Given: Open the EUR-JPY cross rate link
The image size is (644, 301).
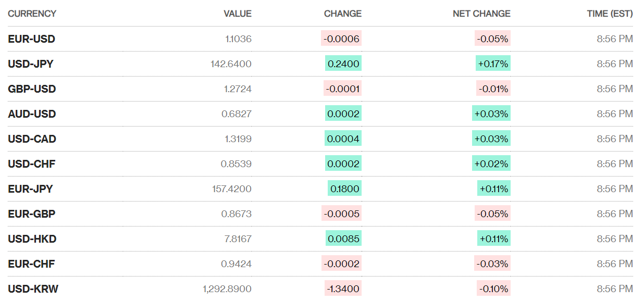Looking at the screenshot, I should pos(30,189).
